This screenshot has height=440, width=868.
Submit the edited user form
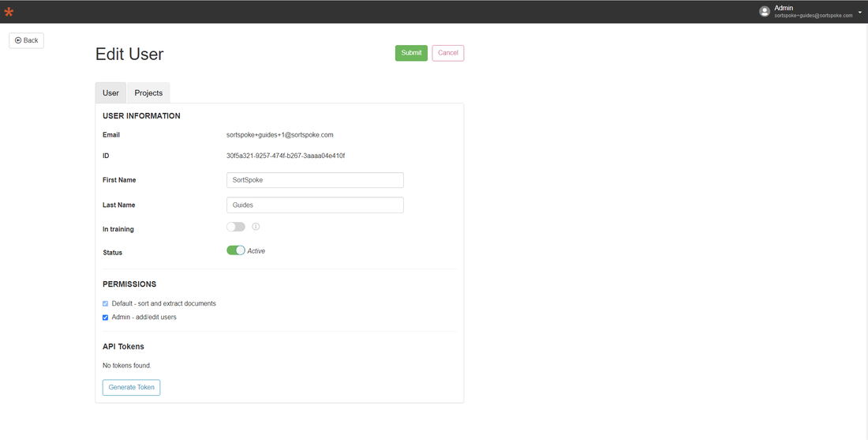pyautogui.click(x=411, y=53)
